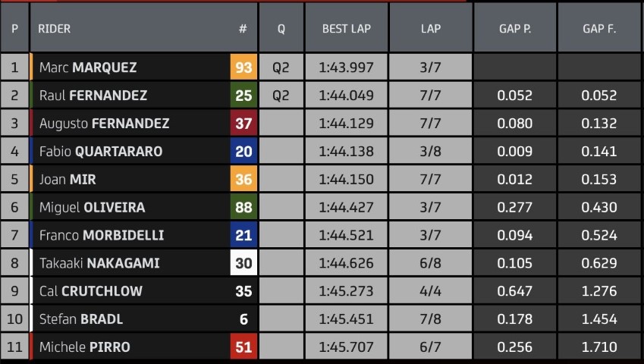Click Raul Fernandez's green number 25 badge
This screenshot has height=364, width=644.
tap(243, 96)
